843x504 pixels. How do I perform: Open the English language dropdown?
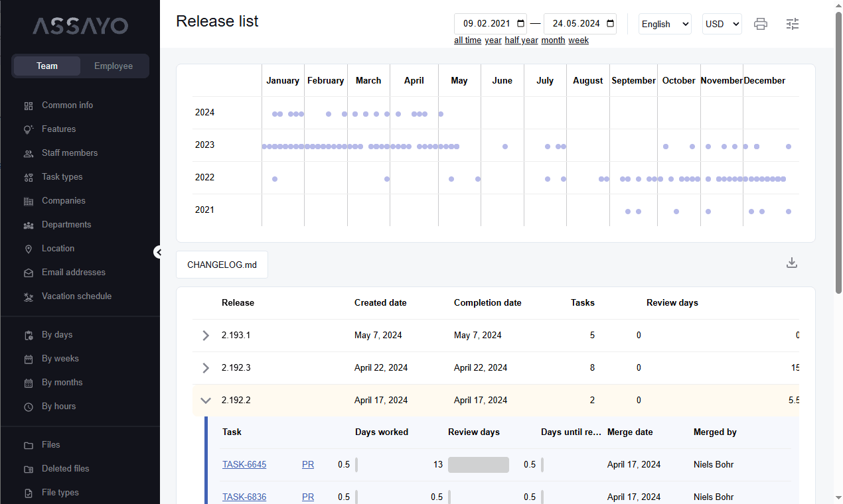665,24
